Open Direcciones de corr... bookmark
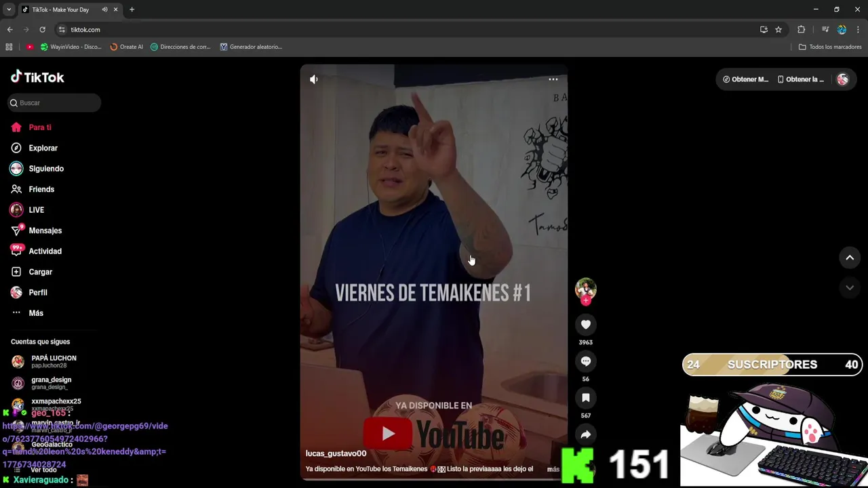The width and height of the screenshot is (868, 488). [x=180, y=47]
